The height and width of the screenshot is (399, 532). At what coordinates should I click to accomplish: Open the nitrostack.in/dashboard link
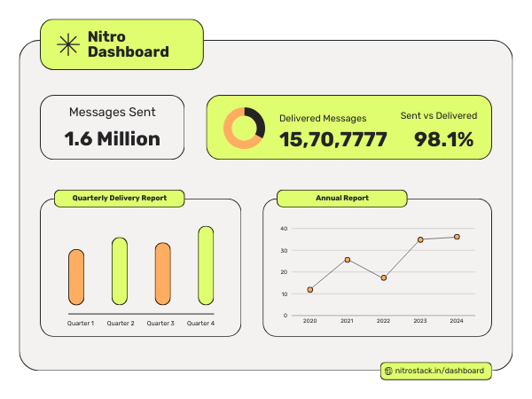click(x=440, y=371)
